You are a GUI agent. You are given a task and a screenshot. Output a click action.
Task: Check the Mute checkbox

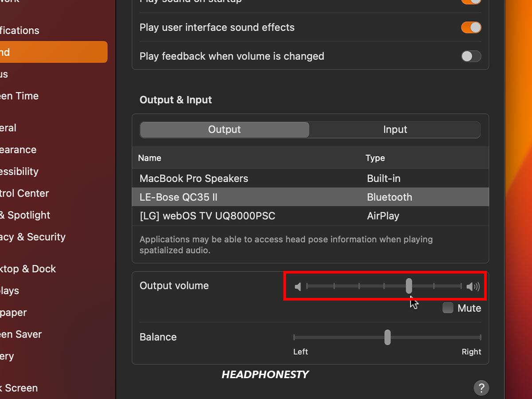tap(447, 308)
